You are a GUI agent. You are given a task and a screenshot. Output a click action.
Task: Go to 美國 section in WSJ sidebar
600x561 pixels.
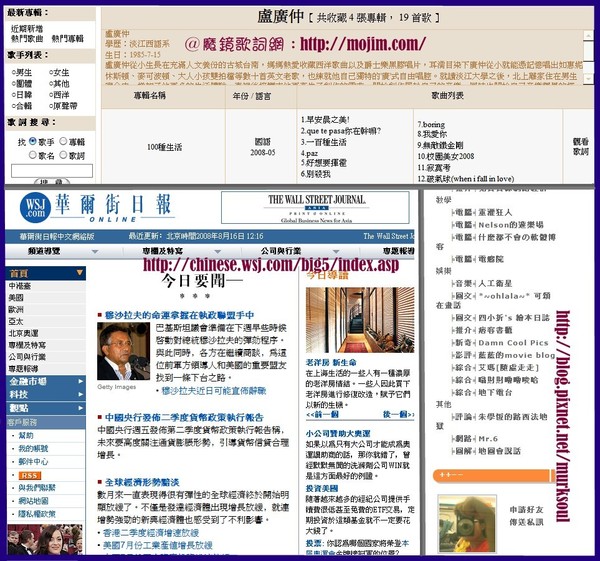pos(16,298)
